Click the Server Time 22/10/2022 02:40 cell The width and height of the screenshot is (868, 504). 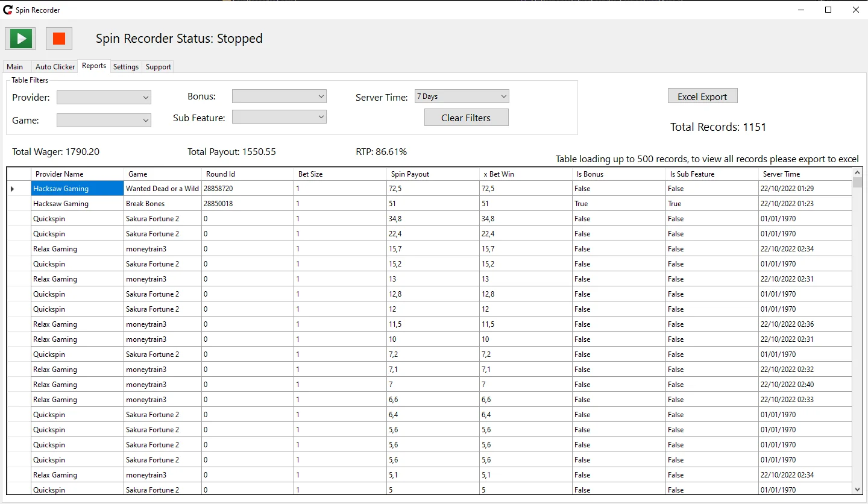pyautogui.click(x=805, y=385)
